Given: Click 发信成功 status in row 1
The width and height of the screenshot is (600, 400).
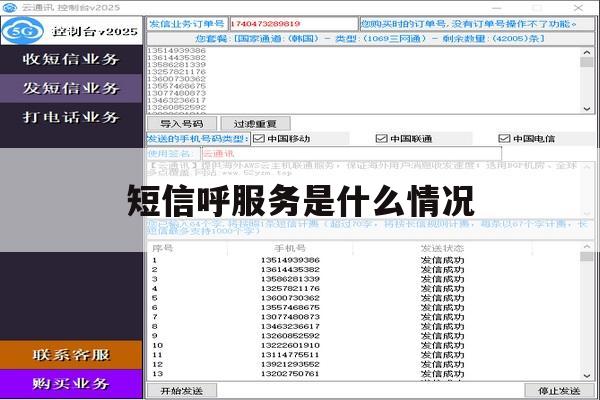Looking at the screenshot, I should tap(442, 260).
